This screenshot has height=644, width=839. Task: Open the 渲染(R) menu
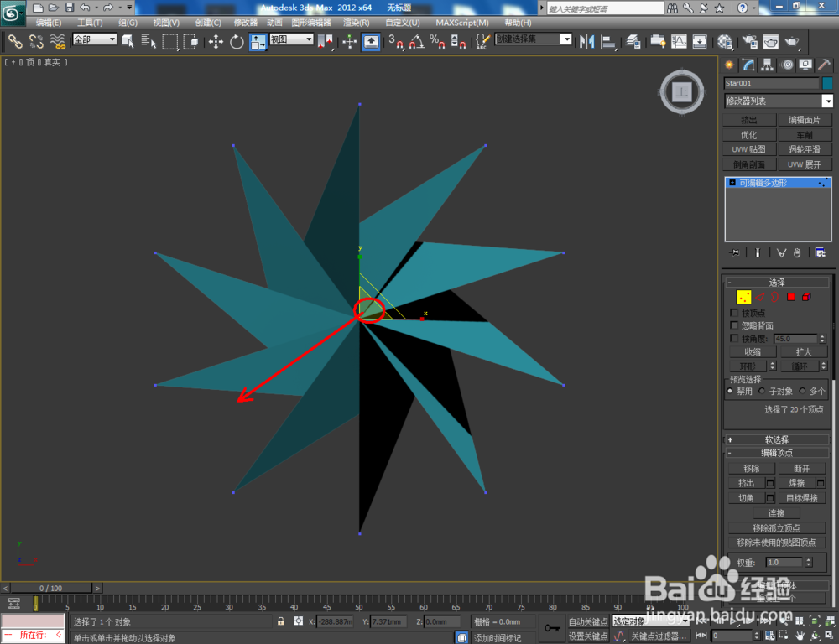[x=356, y=23]
